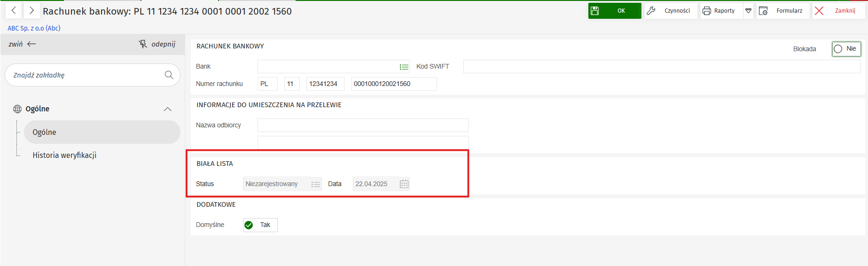The image size is (868, 266).
Task: Click the unpin 'odepnij' icon
Action: coord(143,44)
